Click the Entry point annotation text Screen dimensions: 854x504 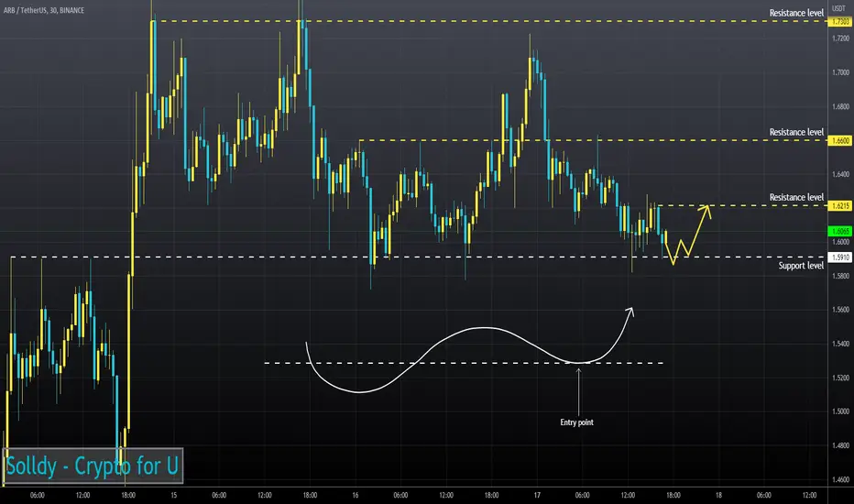(x=576, y=422)
